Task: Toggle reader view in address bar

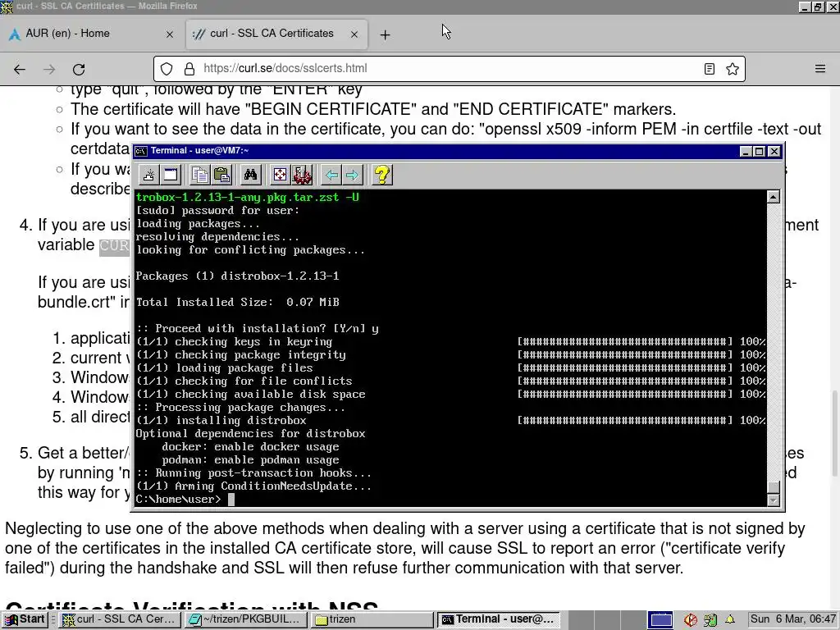Action: 710,69
